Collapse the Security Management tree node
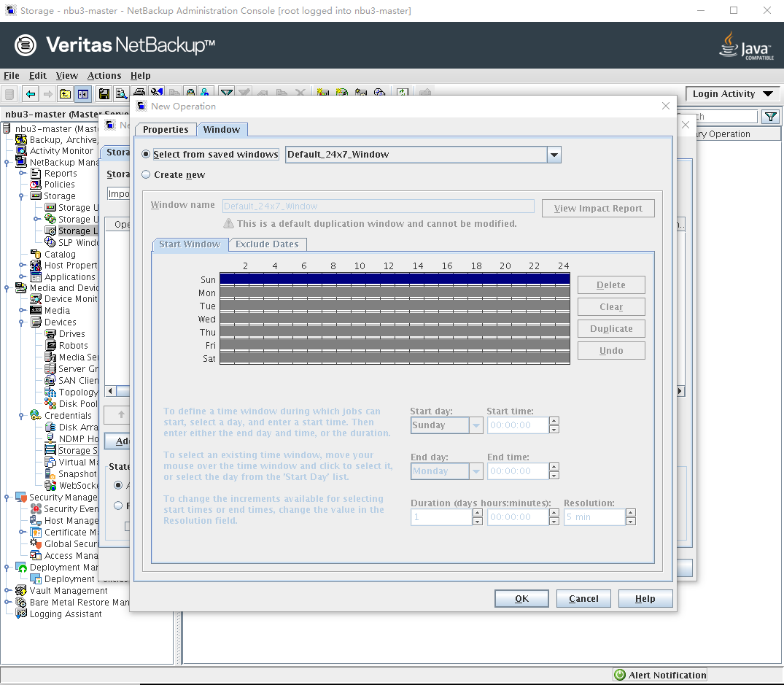Screen dimensions: 784x685 (7, 498)
